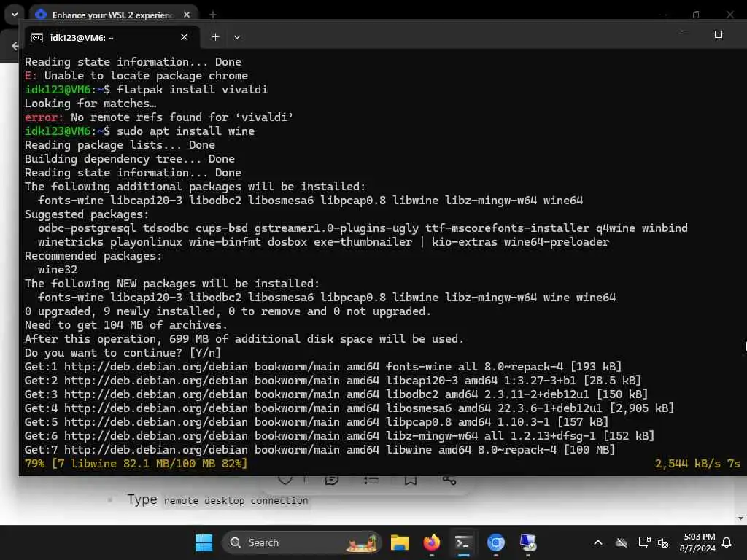Maximize the terminal window
The height and width of the screenshot is (560, 747).
[x=719, y=34]
